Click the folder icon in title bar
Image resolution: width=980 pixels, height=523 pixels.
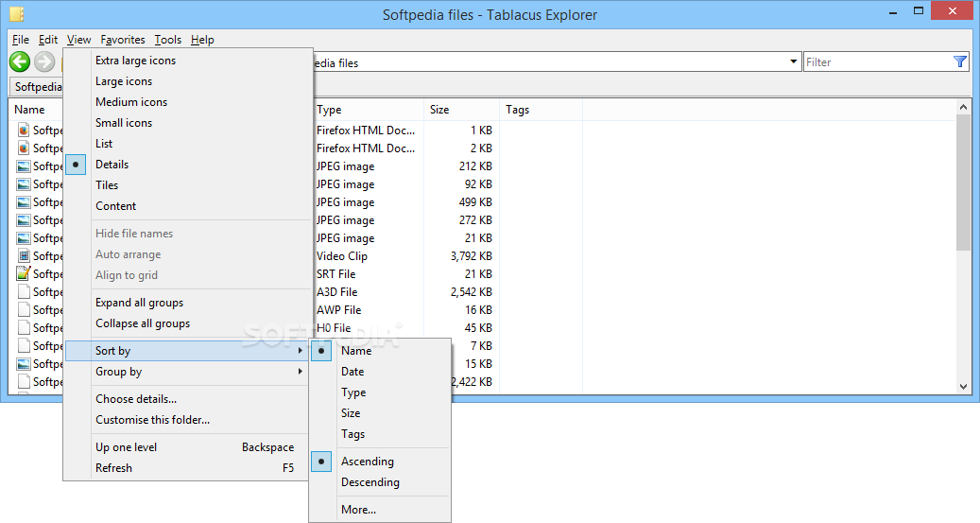click(17, 14)
